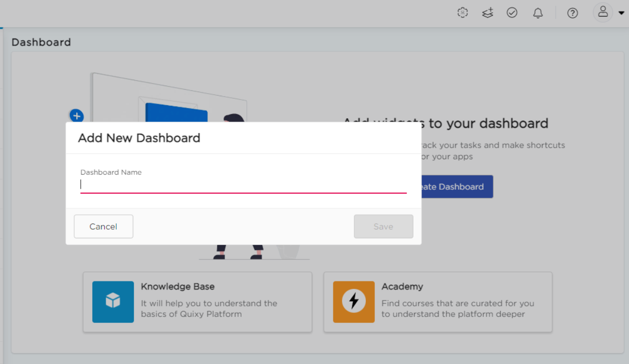Open the tasks checkmark circle icon
The image size is (629, 364).
[x=512, y=13]
